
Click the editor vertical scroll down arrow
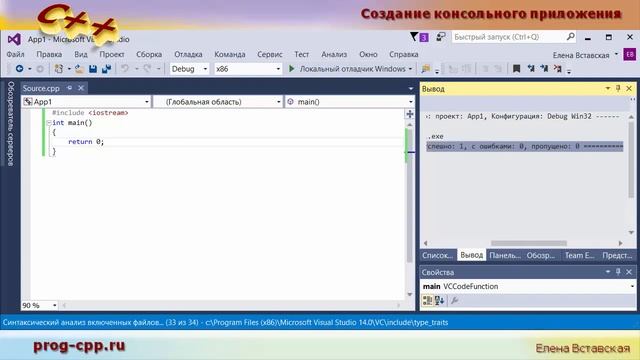click(410, 294)
